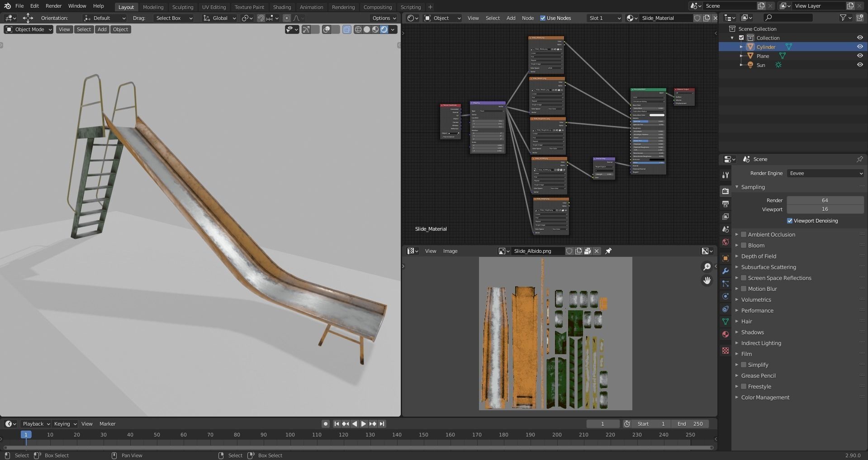Expand the Color Management panel
The height and width of the screenshot is (460, 868).
737,397
